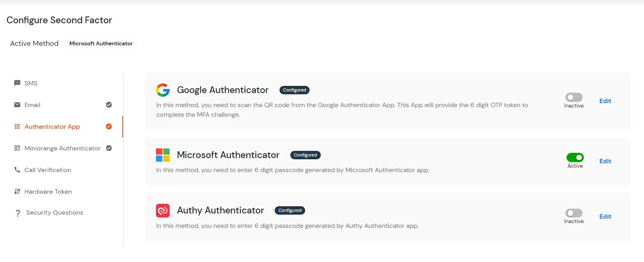Click the Email envelope icon in sidebar
644x262 pixels.
pos(17,105)
